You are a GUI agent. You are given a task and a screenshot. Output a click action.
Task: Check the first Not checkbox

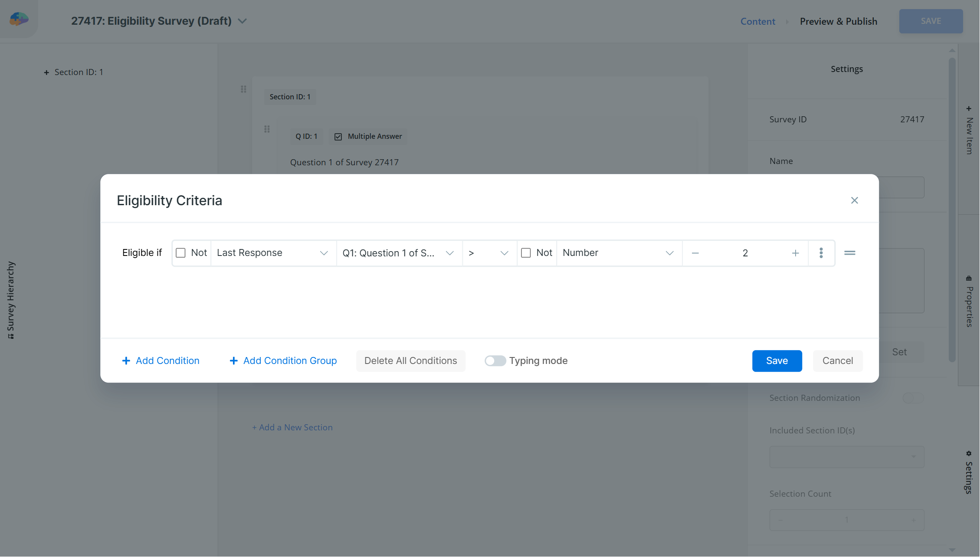point(181,253)
